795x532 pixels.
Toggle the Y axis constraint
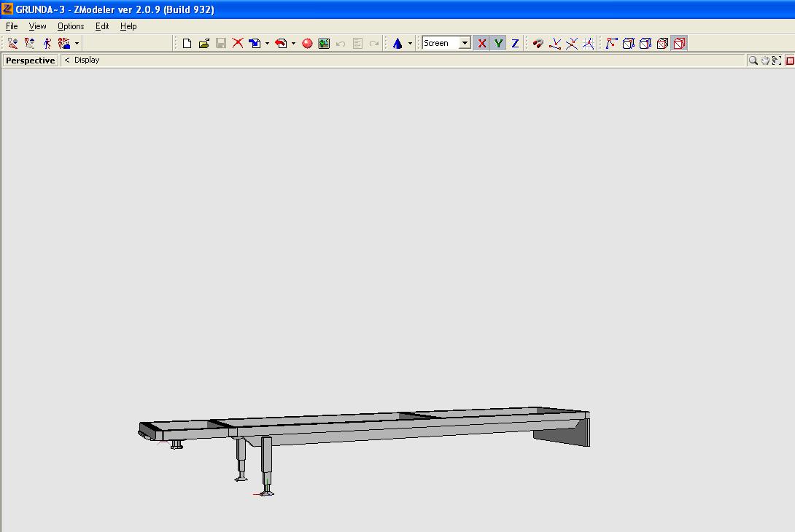[498, 44]
